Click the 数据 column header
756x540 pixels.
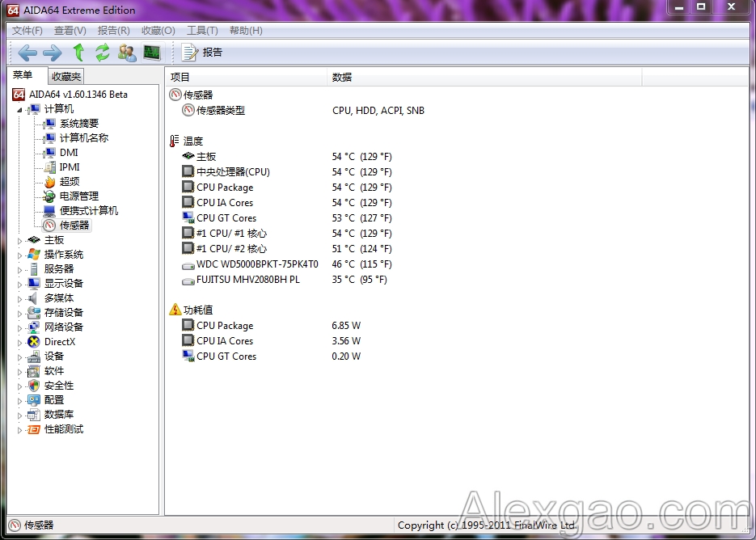[484, 77]
